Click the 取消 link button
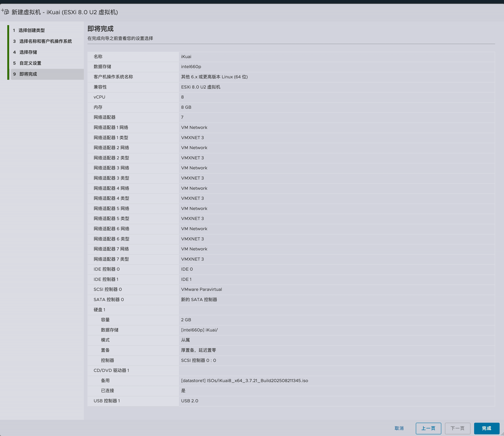 point(399,428)
